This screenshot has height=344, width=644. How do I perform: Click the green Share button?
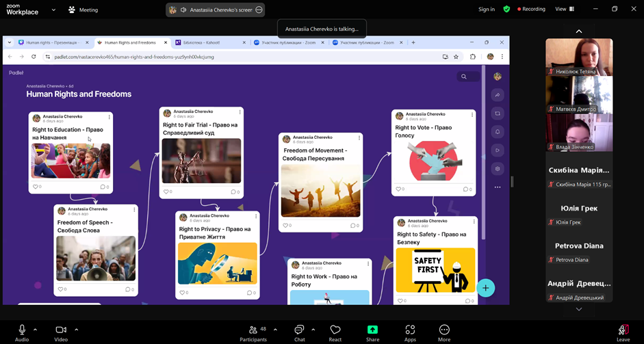click(x=372, y=330)
